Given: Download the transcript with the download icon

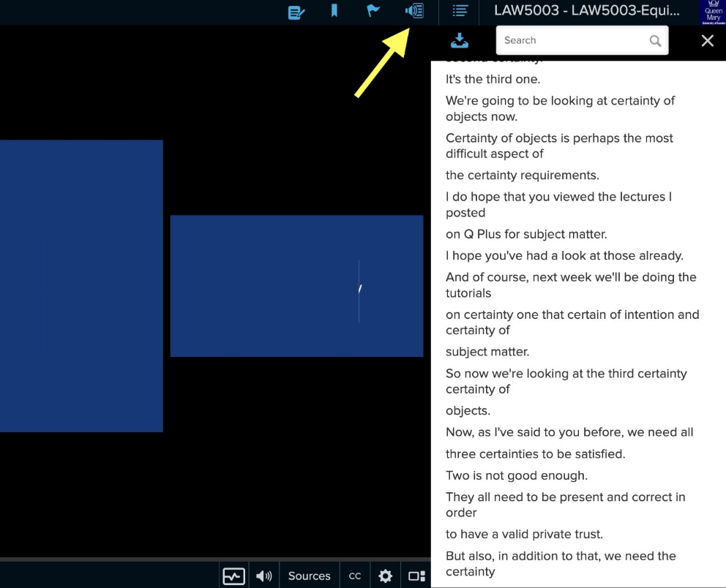Looking at the screenshot, I should point(460,40).
